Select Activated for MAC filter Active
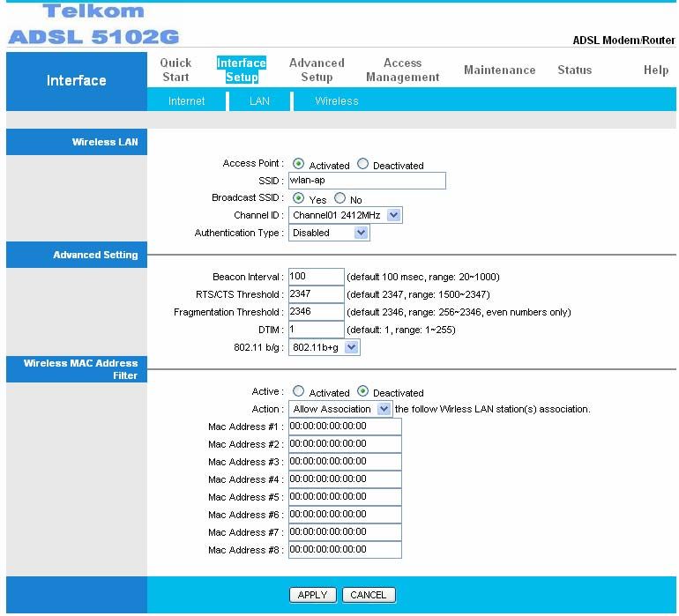 [298, 391]
